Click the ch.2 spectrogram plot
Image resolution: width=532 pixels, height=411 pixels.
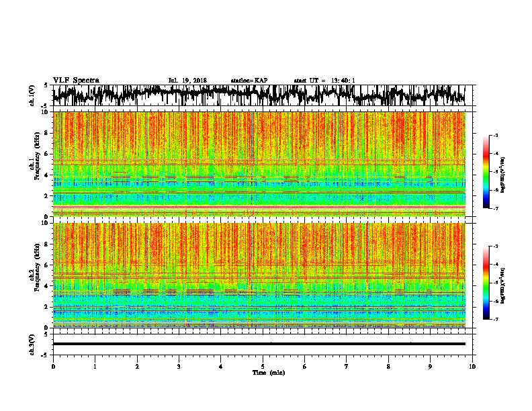click(259, 275)
